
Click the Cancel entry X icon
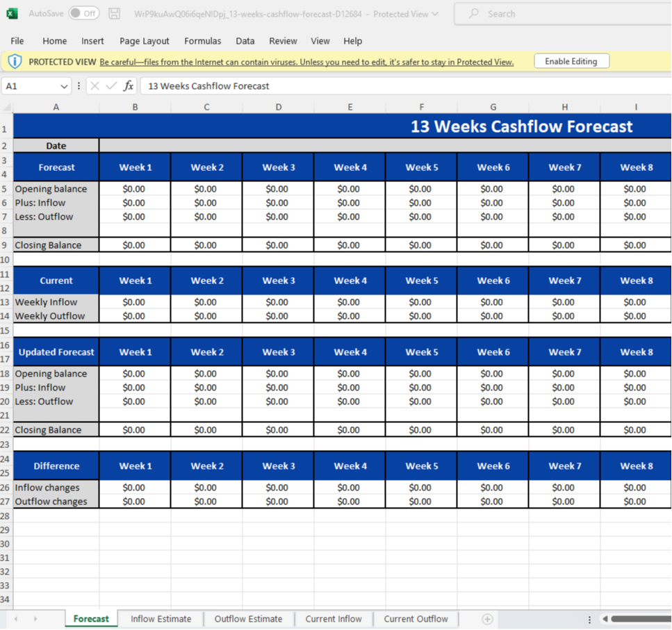(95, 86)
